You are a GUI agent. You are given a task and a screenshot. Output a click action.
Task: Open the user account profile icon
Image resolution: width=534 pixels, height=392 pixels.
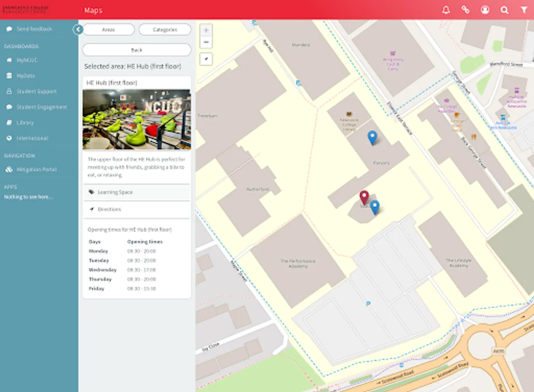pos(485,10)
